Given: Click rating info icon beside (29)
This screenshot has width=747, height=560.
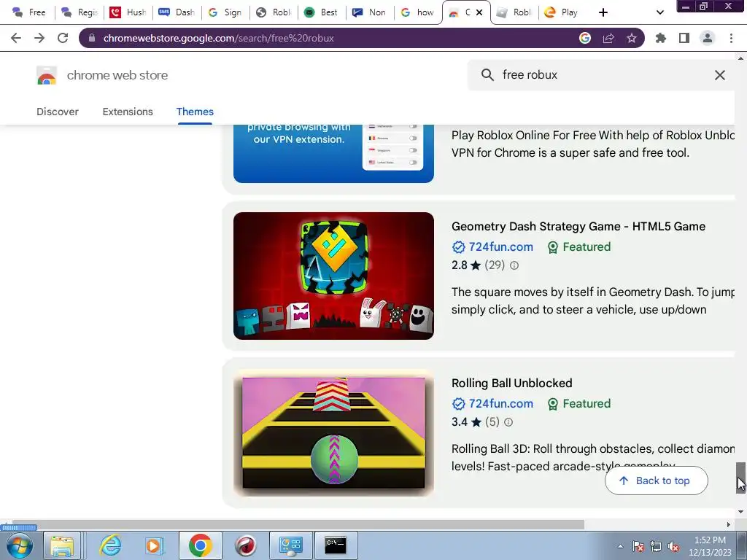Looking at the screenshot, I should [x=514, y=265].
